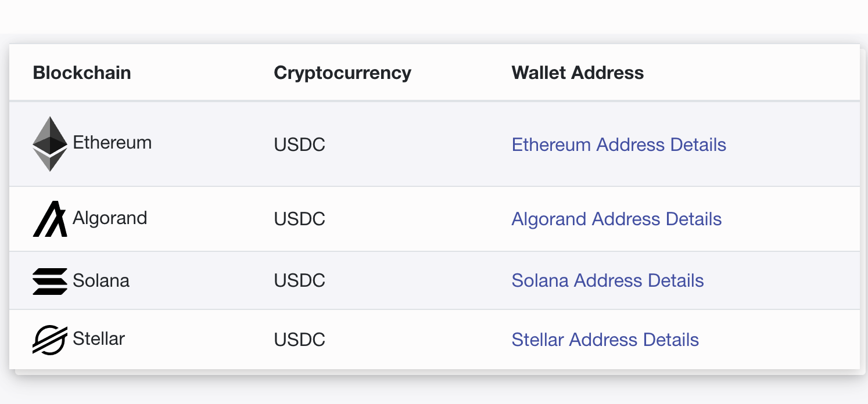The height and width of the screenshot is (404, 868).
Task: Click the Solana blockchain name text
Action: 101,280
